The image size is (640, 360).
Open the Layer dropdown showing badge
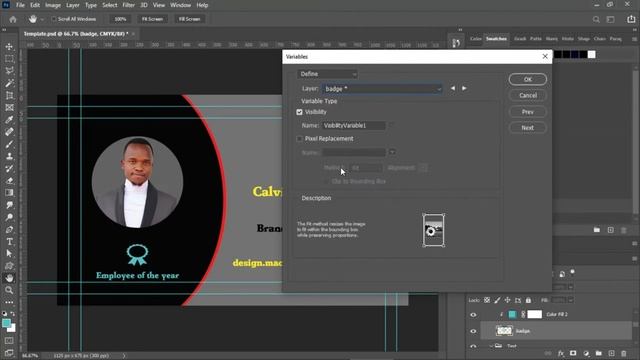[x=382, y=89]
